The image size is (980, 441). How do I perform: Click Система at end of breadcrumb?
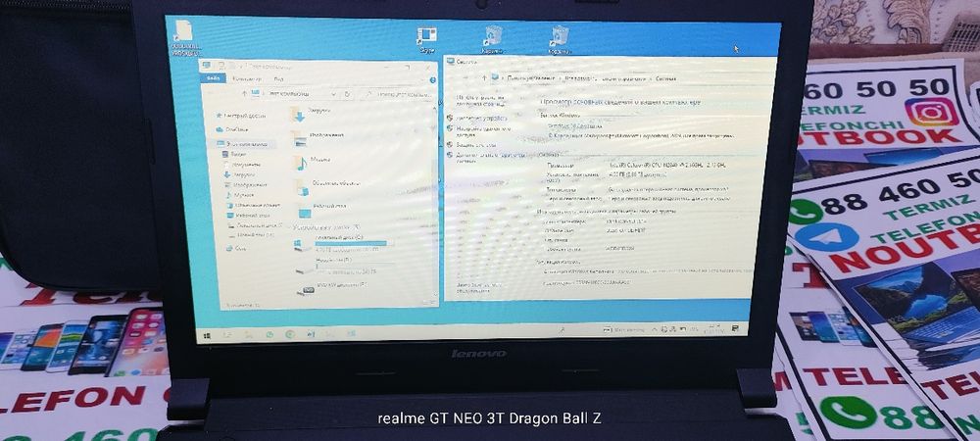[x=665, y=79]
